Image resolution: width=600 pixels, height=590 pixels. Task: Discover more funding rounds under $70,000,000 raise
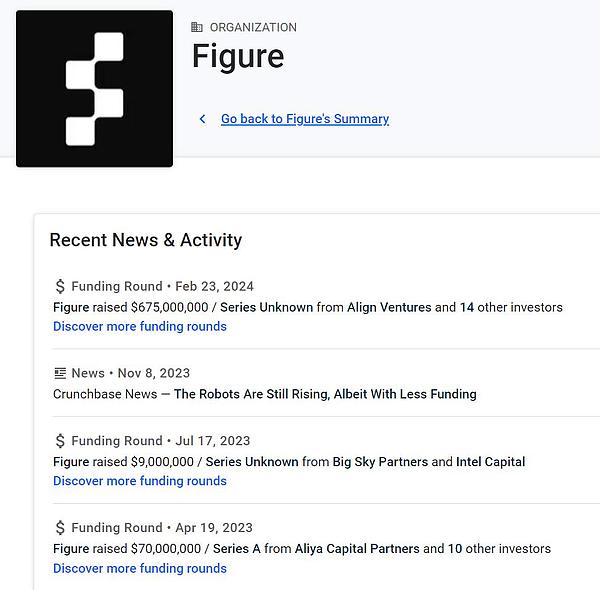140,568
